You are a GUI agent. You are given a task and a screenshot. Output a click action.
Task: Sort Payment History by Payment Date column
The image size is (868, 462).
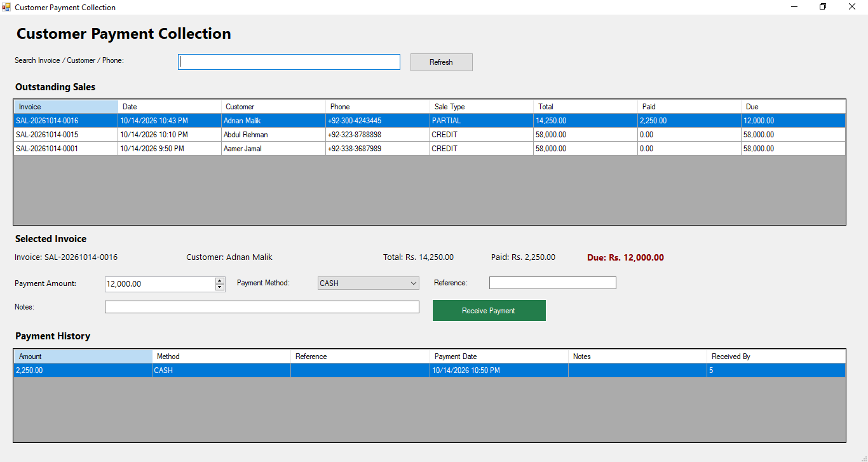tap(499, 357)
